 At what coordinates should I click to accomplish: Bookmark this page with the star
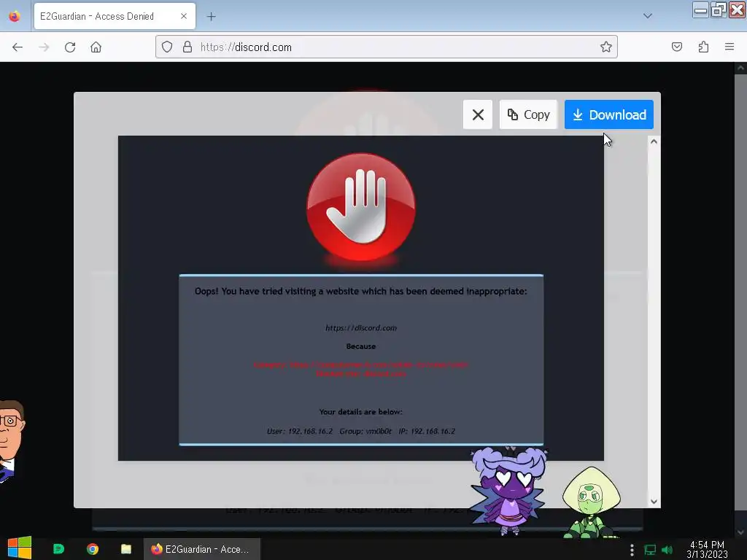pyautogui.click(x=605, y=47)
